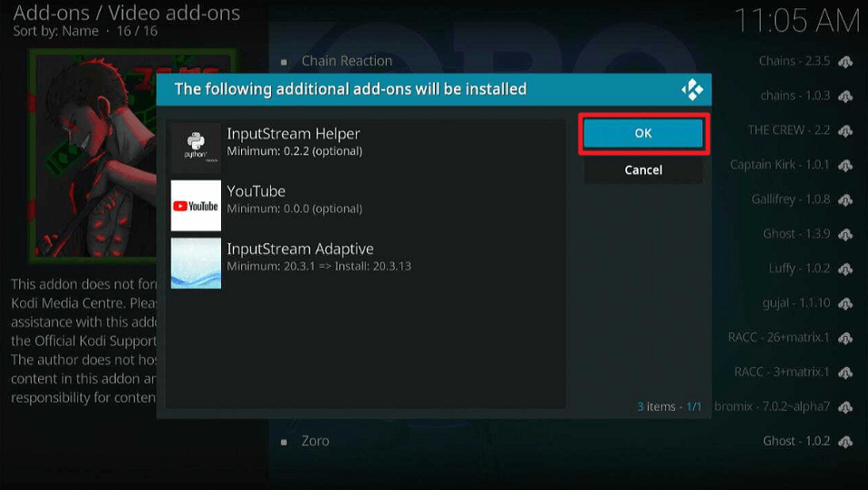Click the 'Captain Kirk - 1.0.1' label
The width and height of the screenshot is (868, 490).
780,165
